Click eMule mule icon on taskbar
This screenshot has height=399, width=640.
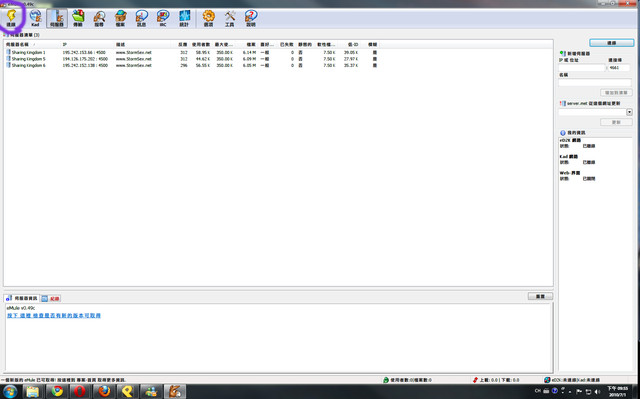[175, 392]
